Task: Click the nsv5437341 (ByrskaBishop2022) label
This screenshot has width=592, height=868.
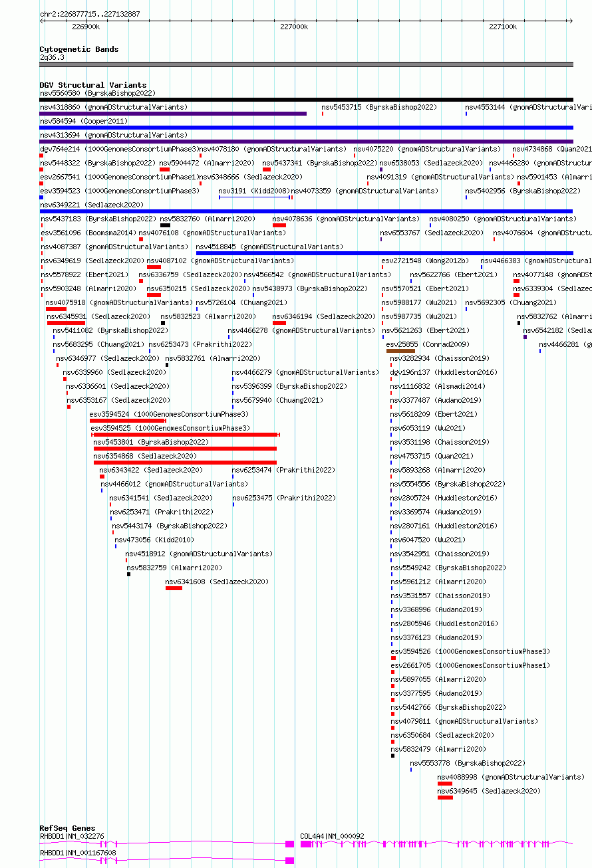Action: [319, 163]
